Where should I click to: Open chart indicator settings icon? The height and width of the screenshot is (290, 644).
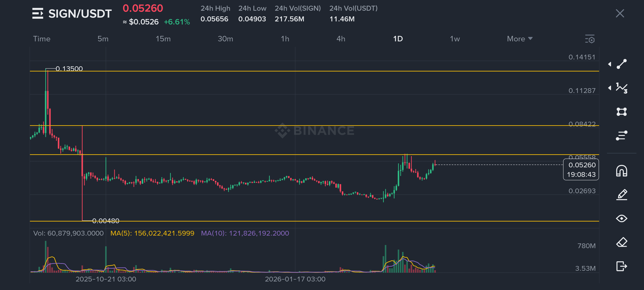click(590, 39)
